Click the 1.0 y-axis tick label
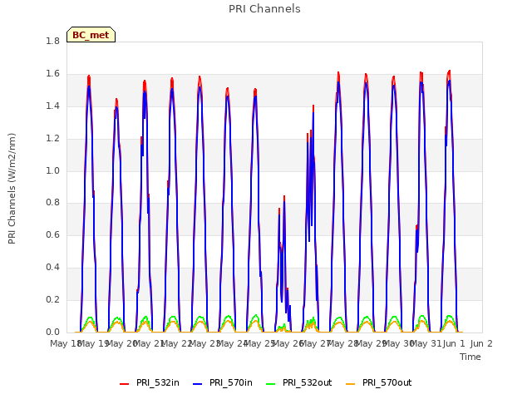This screenshot has width=532, height=399. pyautogui.click(x=52, y=170)
